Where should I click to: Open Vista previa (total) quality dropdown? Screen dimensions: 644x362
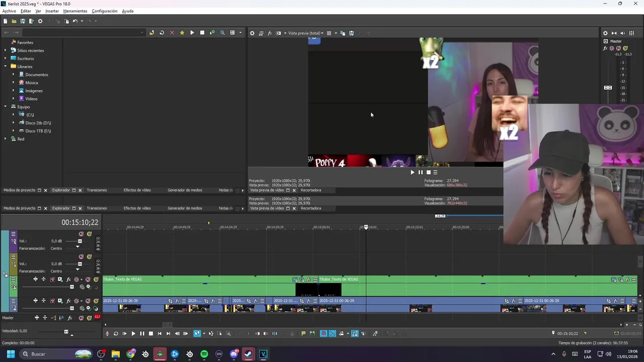tap(305, 33)
